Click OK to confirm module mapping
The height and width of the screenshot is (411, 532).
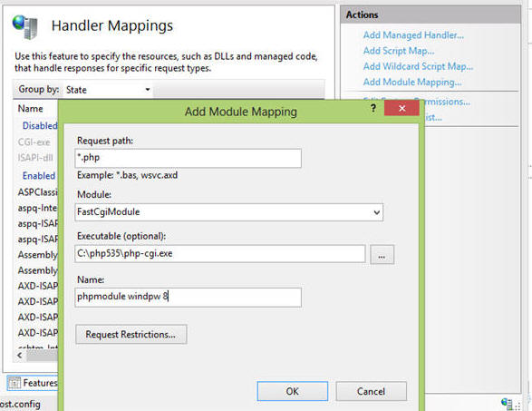click(x=293, y=391)
